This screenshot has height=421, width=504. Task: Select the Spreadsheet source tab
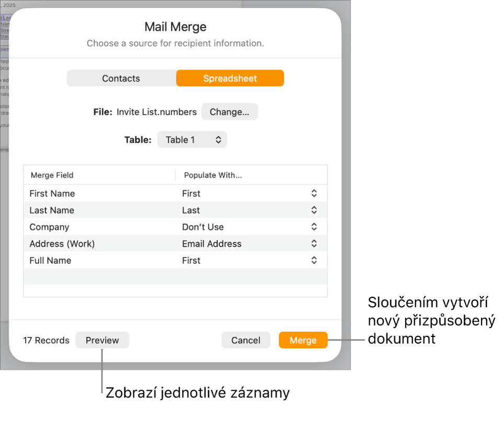[230, 78]
